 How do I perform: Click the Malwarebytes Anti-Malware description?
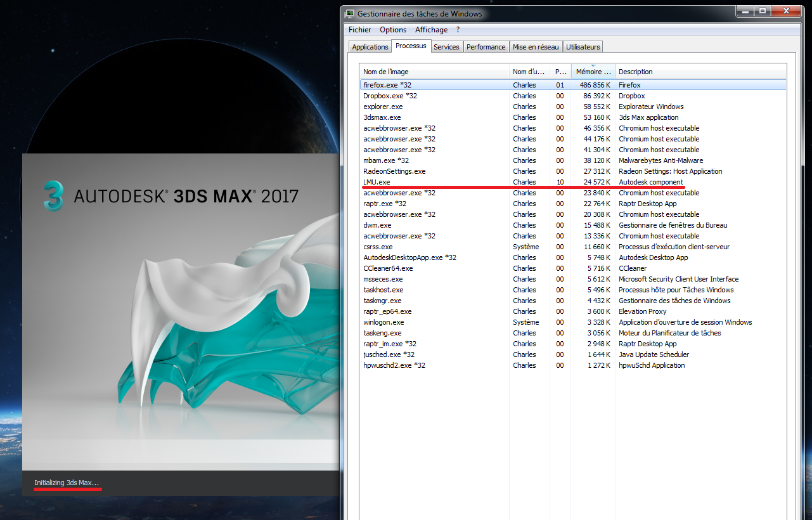(661, 160)
